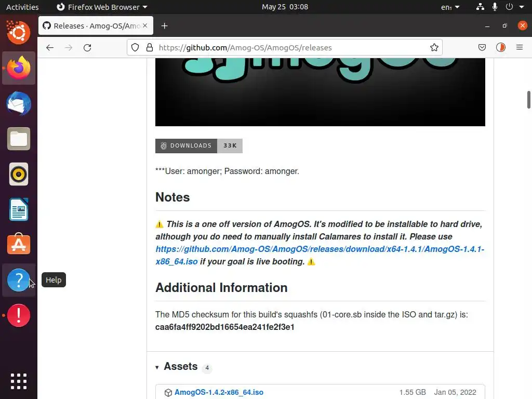532x399 pixels.
Task: Launch the Ubuntu installer from dock
Action: coord(19,33)
